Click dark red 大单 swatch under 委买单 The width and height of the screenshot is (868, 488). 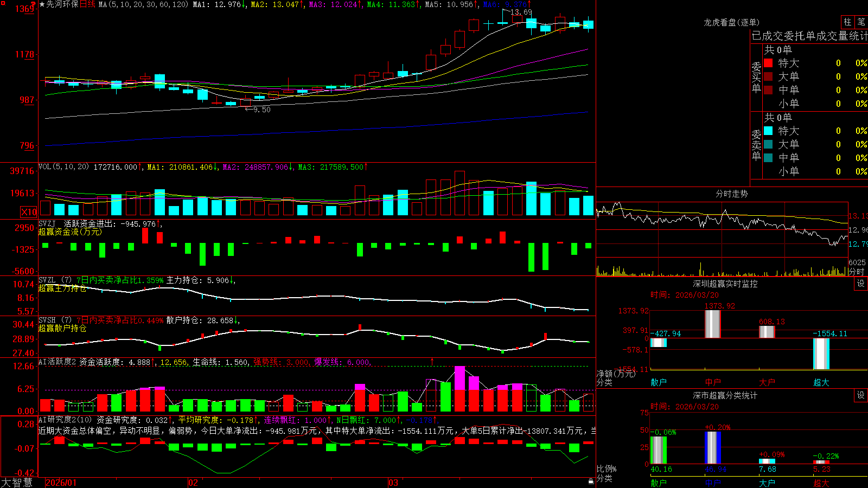click(x=768, y=76)
